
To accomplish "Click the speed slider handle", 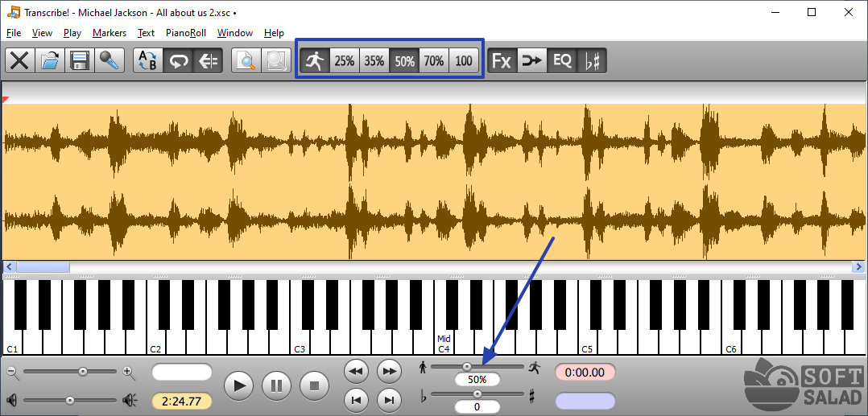I will (467, 366).
